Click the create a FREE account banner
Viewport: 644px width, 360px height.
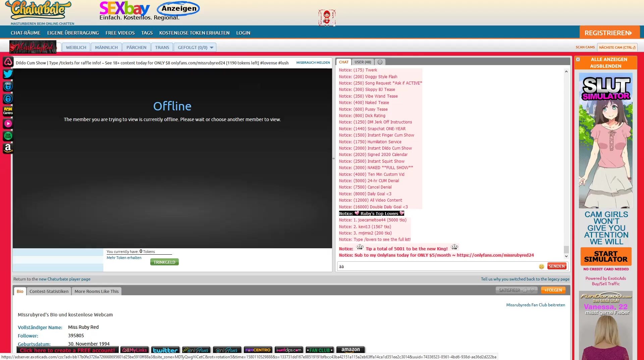click(x=67, y=350)
